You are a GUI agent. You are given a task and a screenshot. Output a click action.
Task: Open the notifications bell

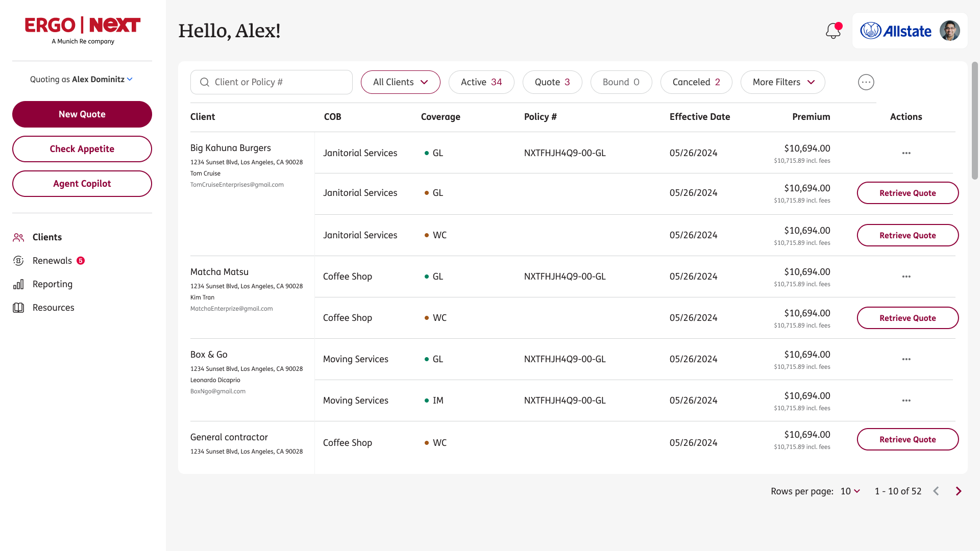[x=834, y=31]
